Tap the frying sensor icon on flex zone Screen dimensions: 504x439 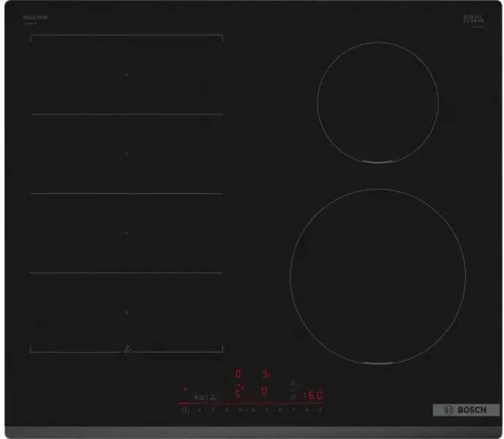pyautogui.click(x=127, y=347)
